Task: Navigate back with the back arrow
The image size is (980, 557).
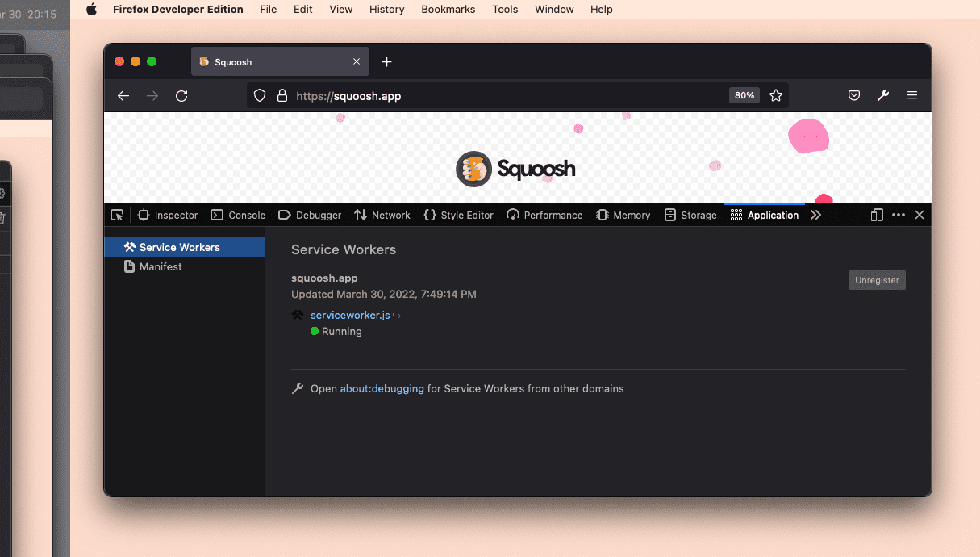Action: pyautogui.click(x=123, y=95)
